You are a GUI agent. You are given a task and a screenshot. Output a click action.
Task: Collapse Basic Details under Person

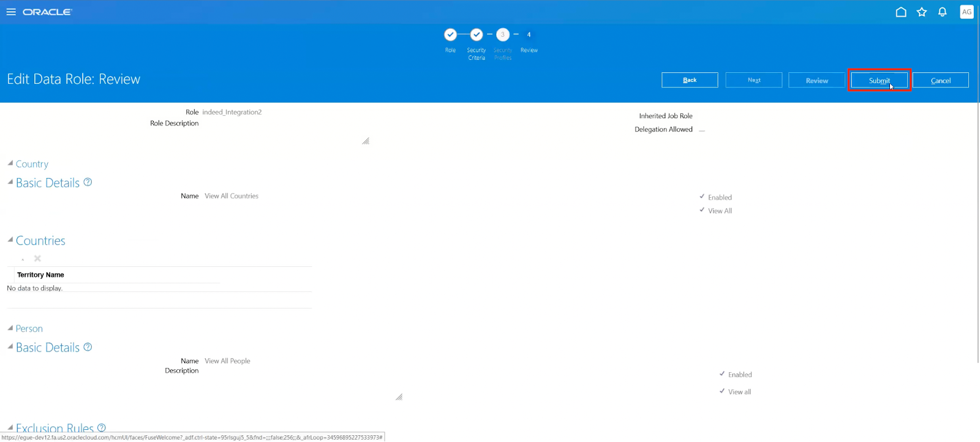tap(10, 346)
